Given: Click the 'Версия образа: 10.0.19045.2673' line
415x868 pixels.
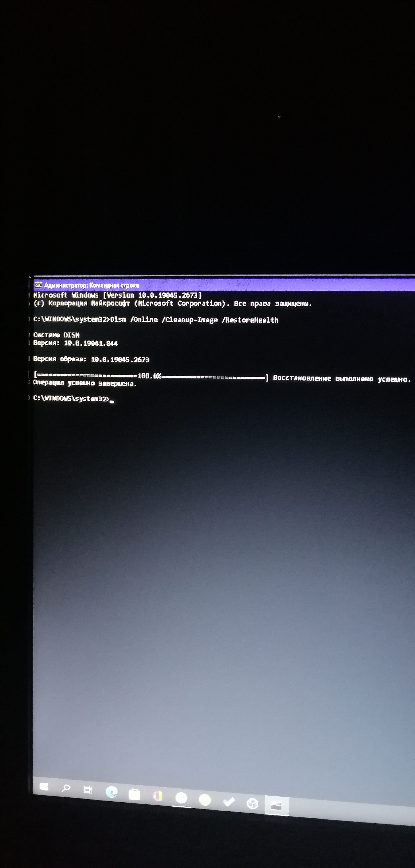Looking at the screenshot, I should pyautogui.click(x=91, y=359).
